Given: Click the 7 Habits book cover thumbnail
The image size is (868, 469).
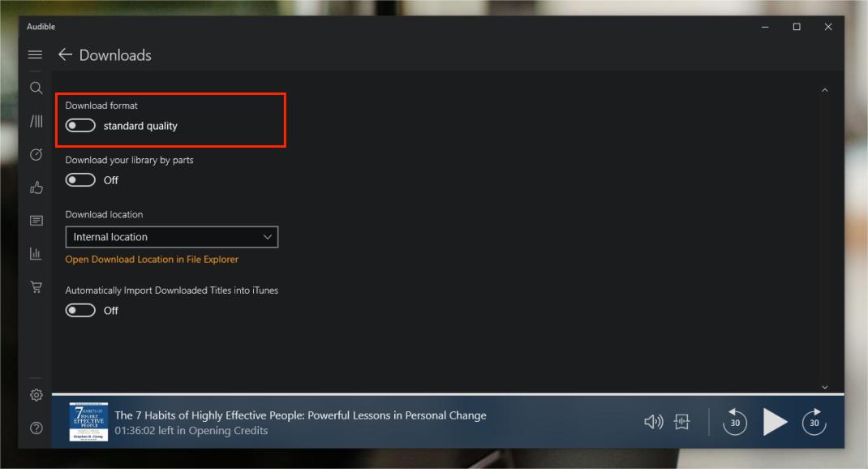Looking at the screenshot, I should coord(88,422).
